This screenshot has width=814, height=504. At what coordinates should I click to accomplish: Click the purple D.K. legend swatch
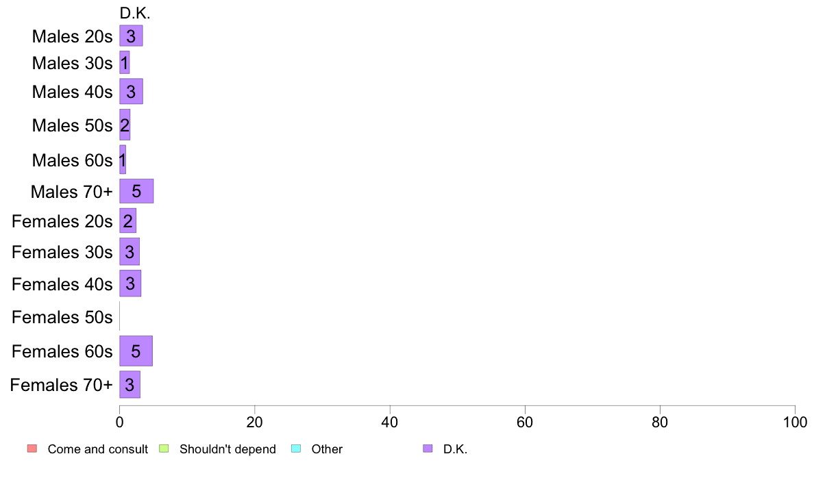coord(428,449)
